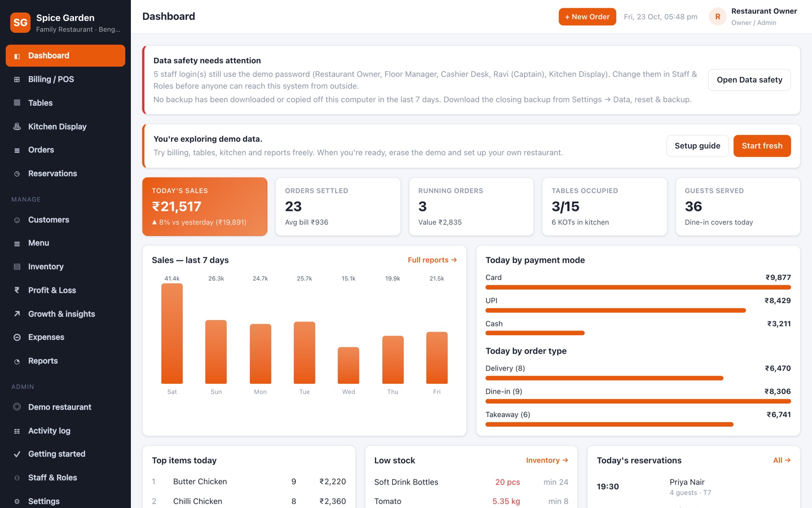Open the Reservations page
812x508 pixels.
(x=65, y=173)
